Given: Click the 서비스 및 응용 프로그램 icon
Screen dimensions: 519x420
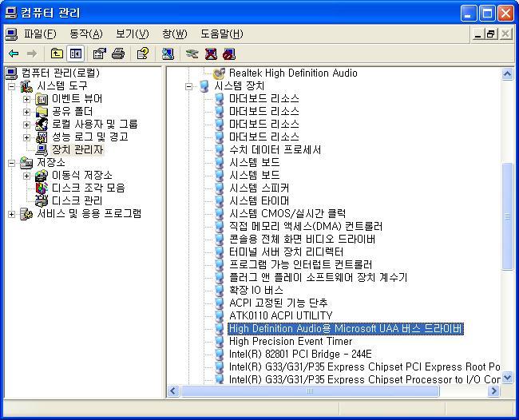Looking at the screenshot, I should coord(26,214).
